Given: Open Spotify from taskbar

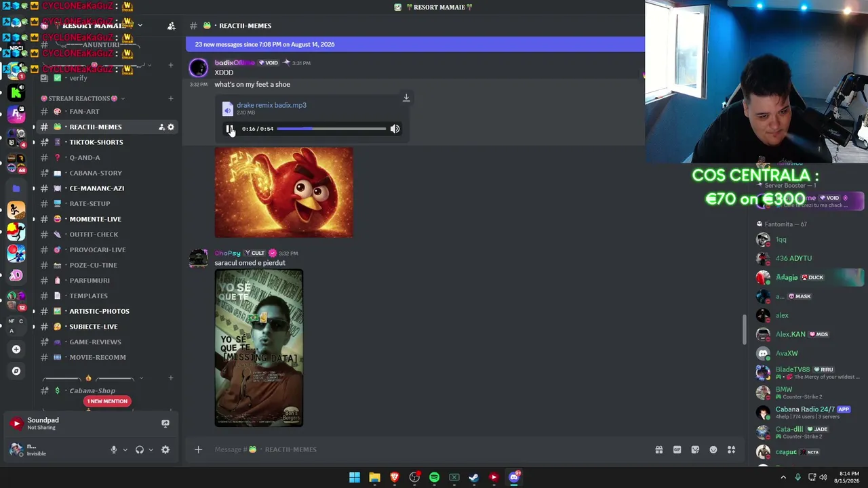Looking at the screenshot, I should [x=434, y=477].
